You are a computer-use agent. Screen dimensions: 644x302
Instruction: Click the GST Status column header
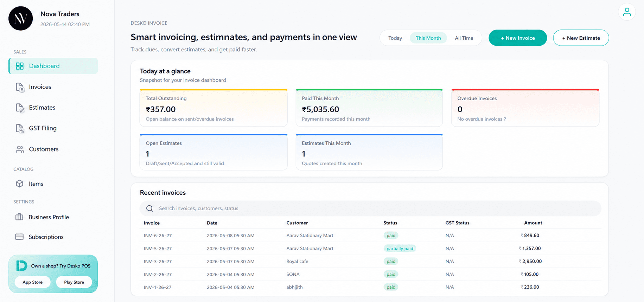457,223
